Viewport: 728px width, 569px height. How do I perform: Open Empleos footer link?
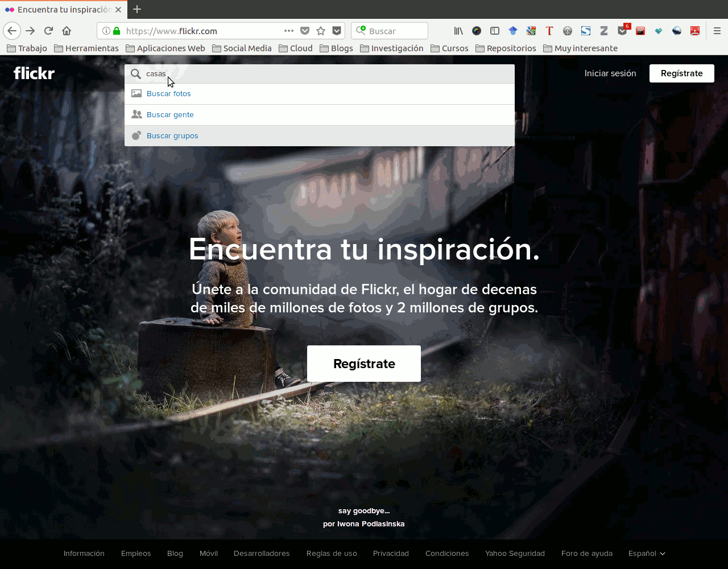tap(136, 553)
